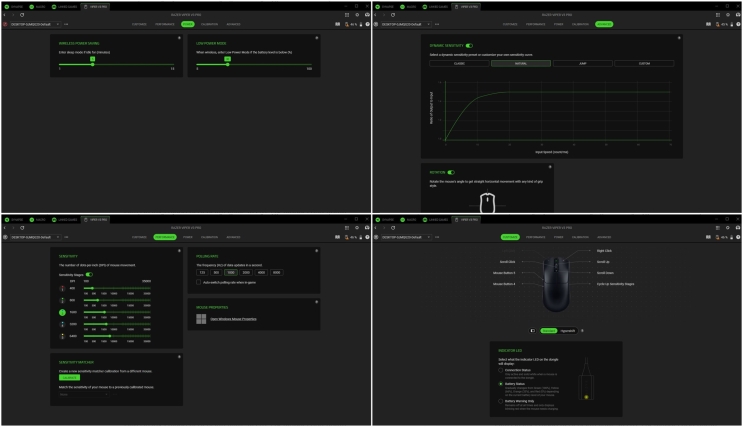The height and width of the screenshot is (427, 743).
Task: Click the profile icon beside the dropdown in the Power window
Action: pos(5,24)
